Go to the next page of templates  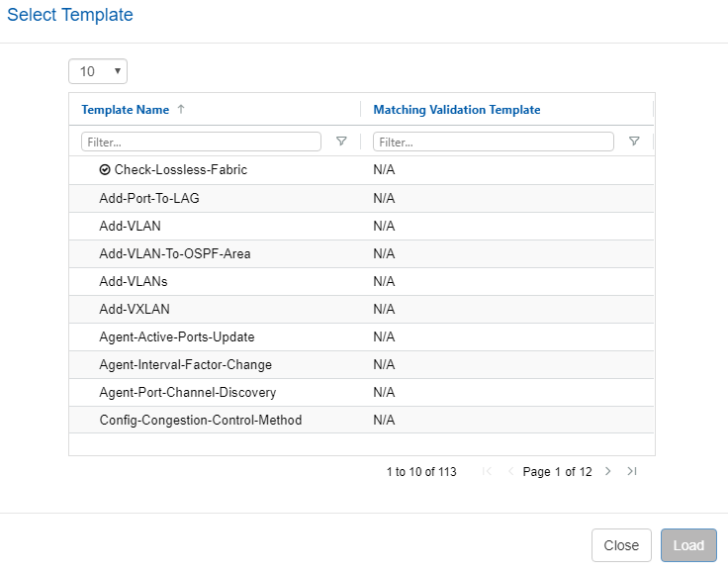click(608, 472)
